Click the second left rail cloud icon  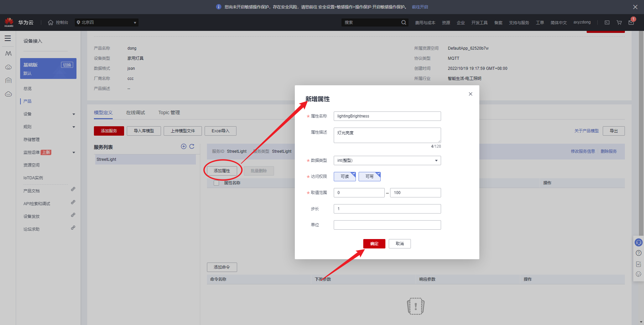8,67
